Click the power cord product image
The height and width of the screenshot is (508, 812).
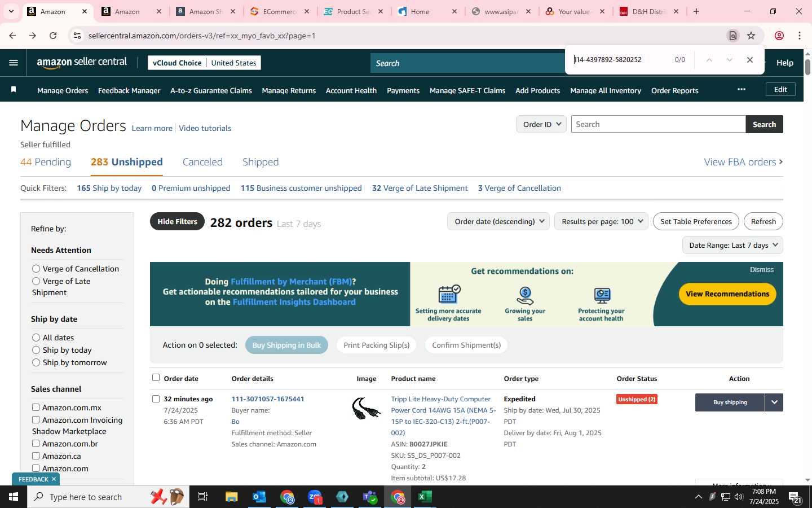(x=367, y=408)
